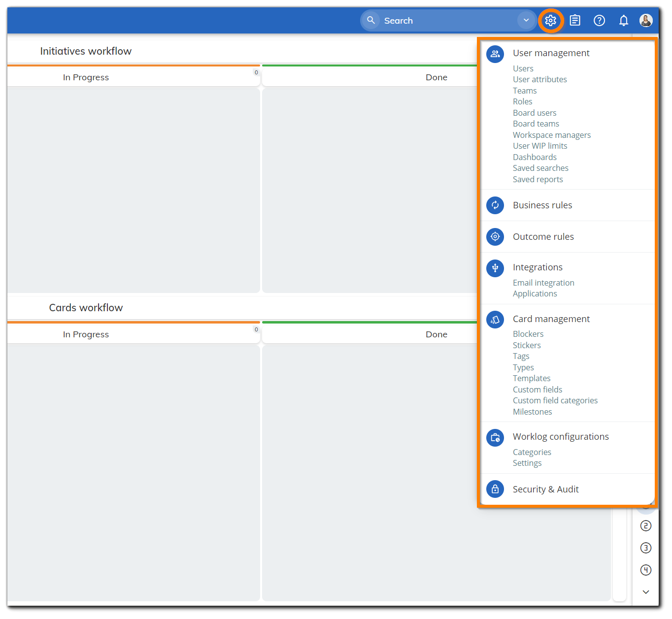The image size is (672, 619).
Task: Click the settings gear icon
Action: click(550, 21)
